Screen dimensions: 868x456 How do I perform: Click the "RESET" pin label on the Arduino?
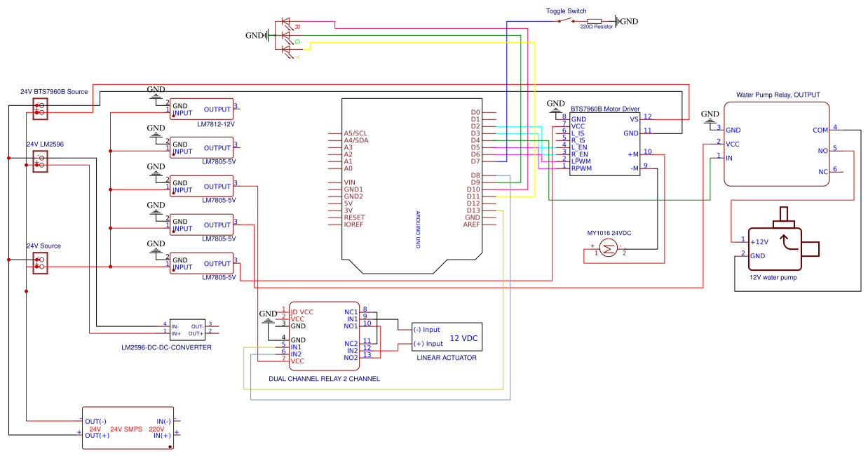pos(355,217)
